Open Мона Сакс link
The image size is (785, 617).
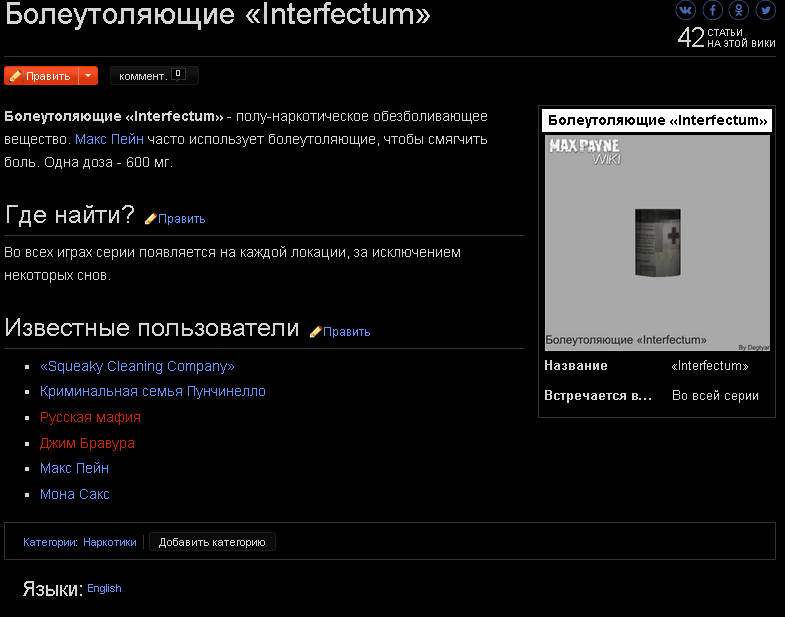point(75,495)
